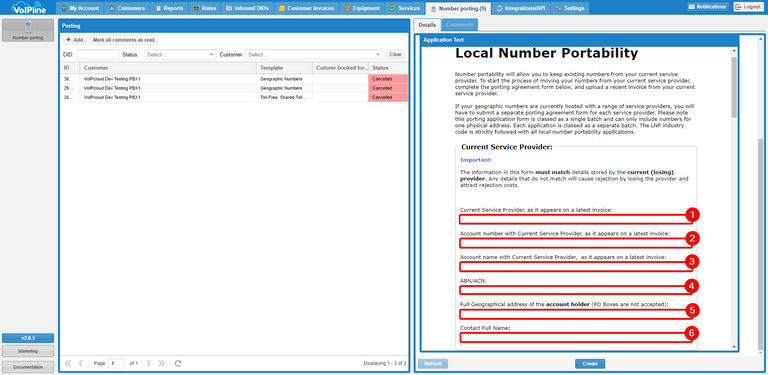Open the My Account tab
This screenshot has height=375, width=768.
pos(80,8)
